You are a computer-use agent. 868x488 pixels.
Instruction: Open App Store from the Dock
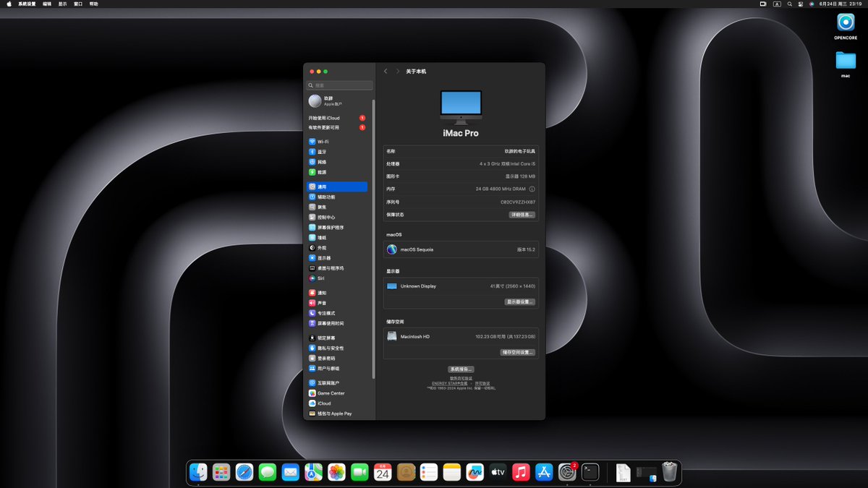[x=544, y=472]
